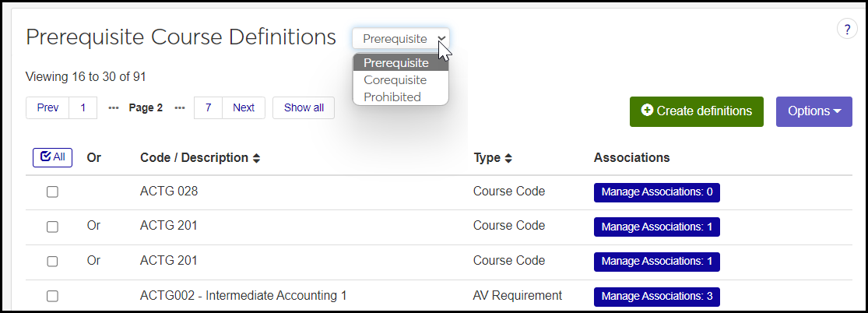Choose Corequisite from the dropdown list
Screen dimensions: 868x313
pyautogui.click(x=395, y=80)
